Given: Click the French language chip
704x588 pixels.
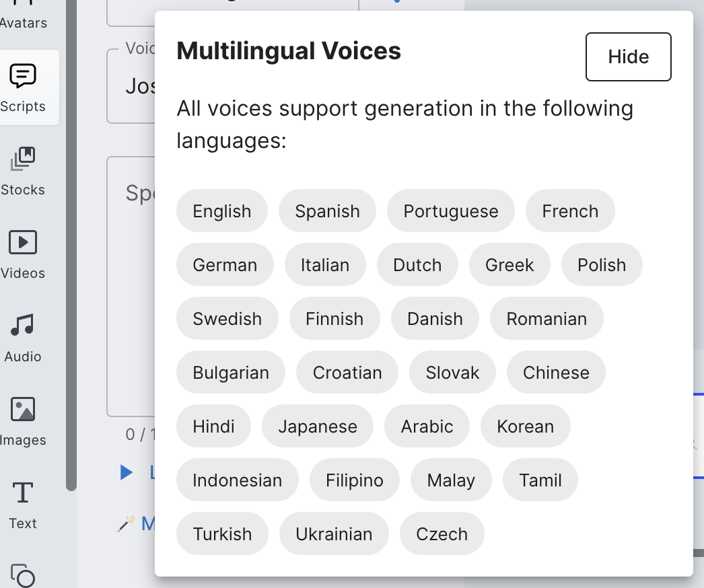Looking at the screenshot, I should [570, 211].
